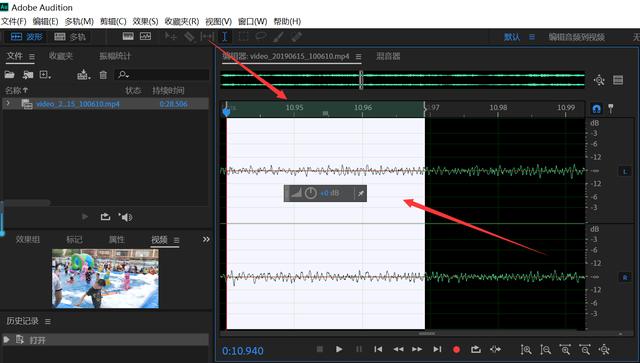Click the zoom in amplitude icon
Viewport: 640px width, 363px height.
click(x=526, y=350)
